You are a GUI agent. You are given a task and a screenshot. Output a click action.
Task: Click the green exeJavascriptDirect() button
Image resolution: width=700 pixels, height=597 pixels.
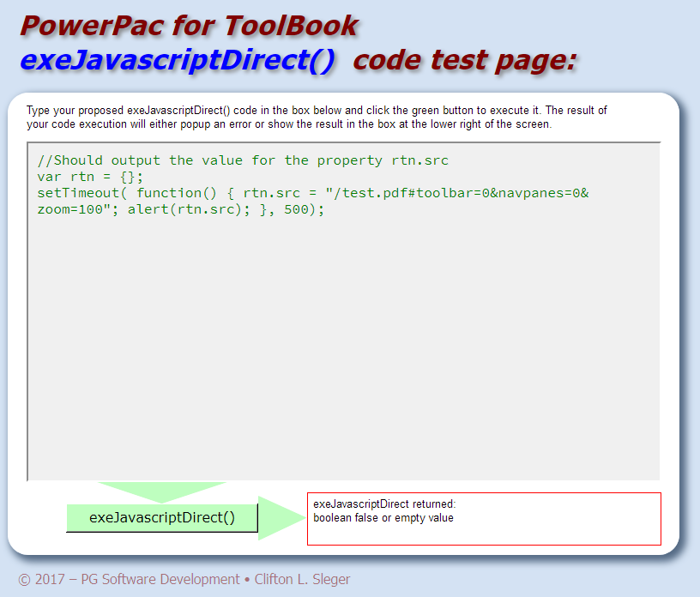tap(162, 517)
